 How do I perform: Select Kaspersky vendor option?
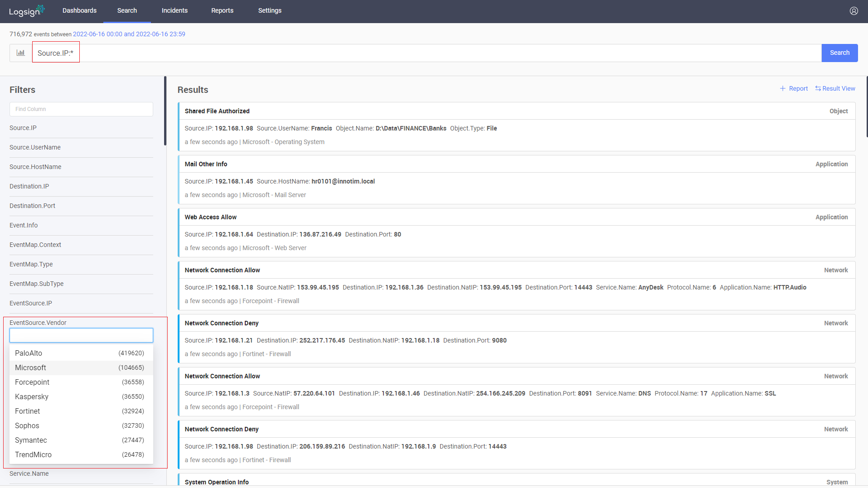81,397
